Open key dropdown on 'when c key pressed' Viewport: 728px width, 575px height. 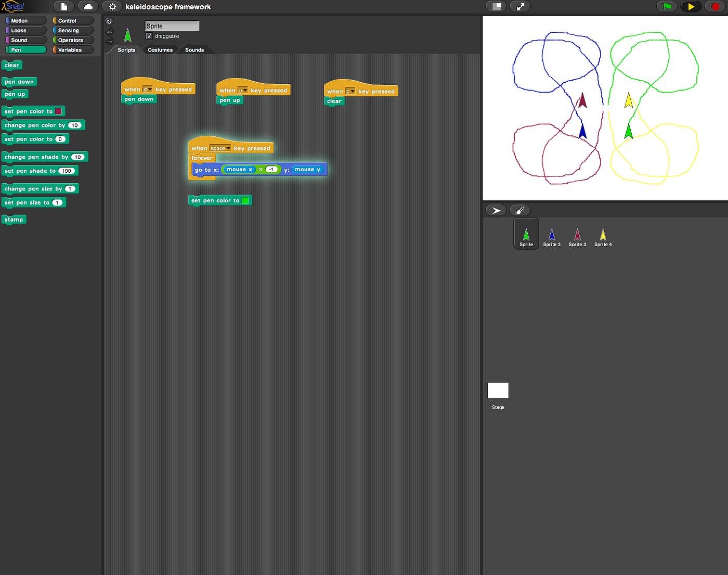point(350,92)
